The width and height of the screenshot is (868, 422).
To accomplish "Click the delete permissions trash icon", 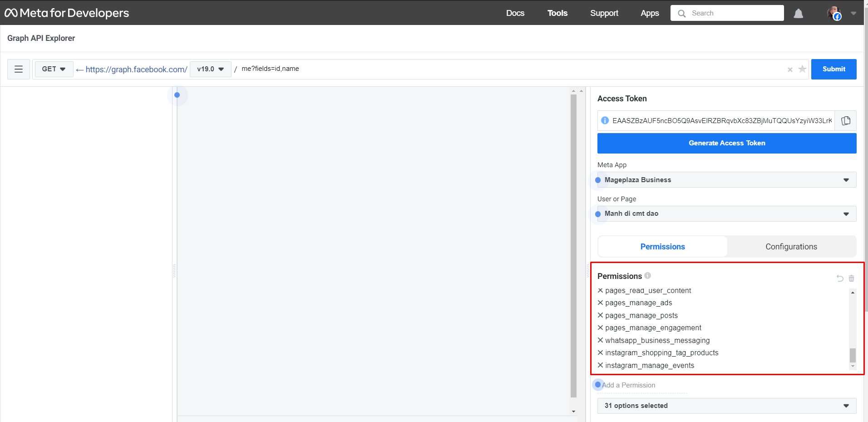I will pos(851,278).
